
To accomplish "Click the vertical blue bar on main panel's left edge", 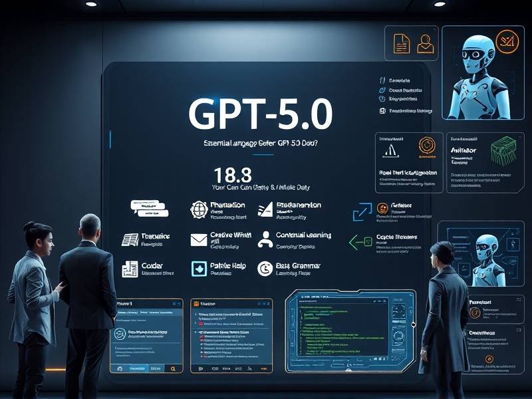I will 110,139.
